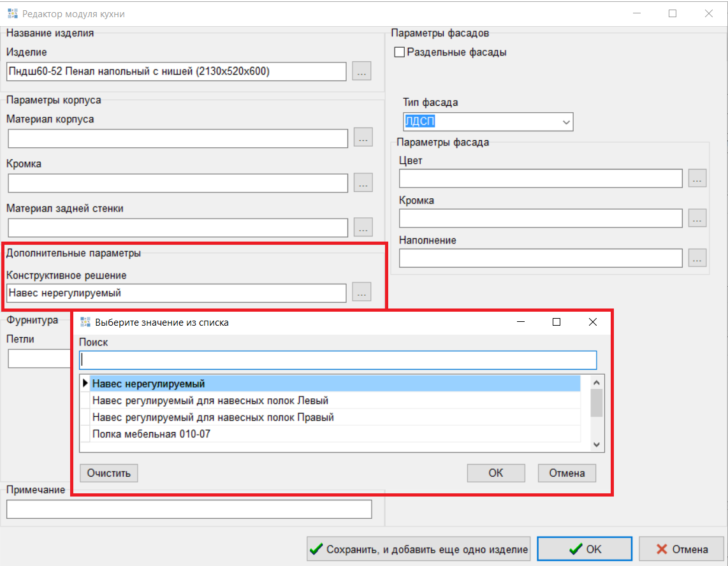The image size is (728, 566).
Task: Click the Очистить button
Action: coord(109,473)
